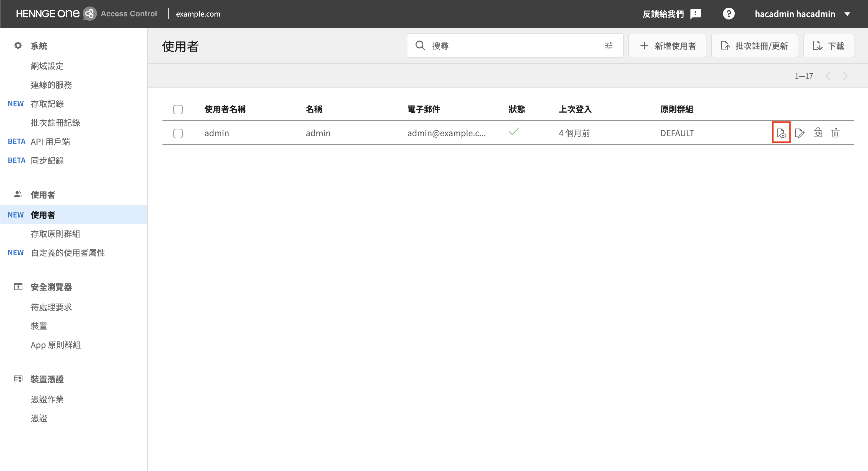Image resolution: width=868 pixels, height=471 pixels.
Task: Open 網域設定 in sidebar
Action: coord(47,66)
